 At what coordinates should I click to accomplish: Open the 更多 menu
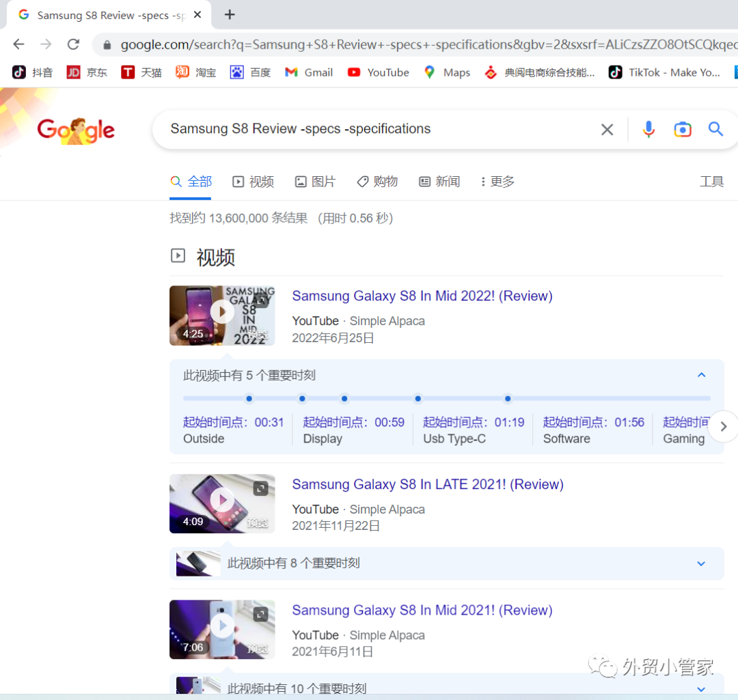click(x=497, y=182)
